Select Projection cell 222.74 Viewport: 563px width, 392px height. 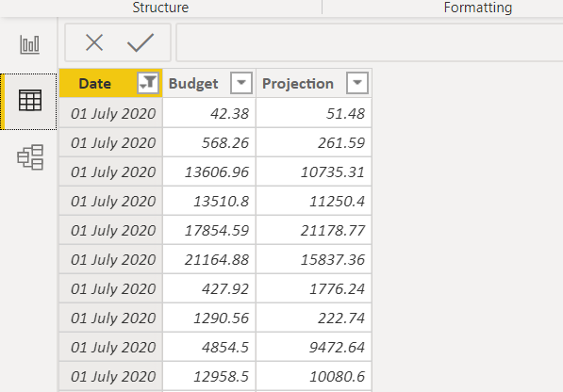314,318
